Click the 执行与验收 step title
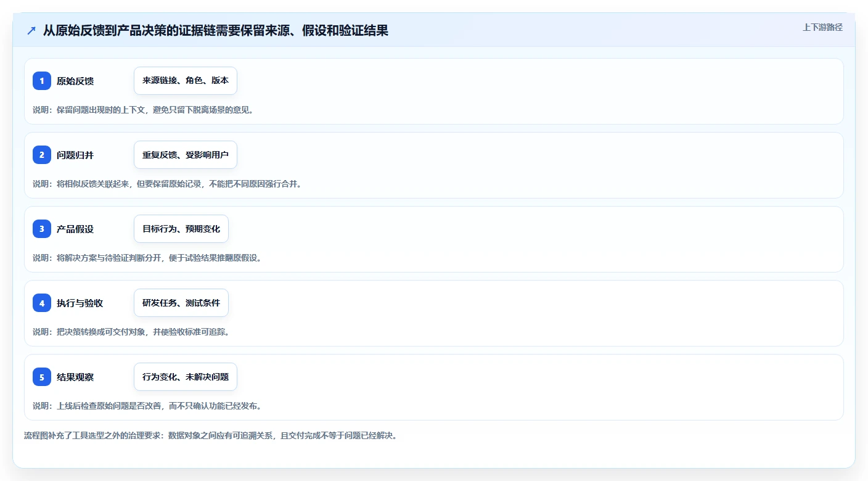 [80, 303]
